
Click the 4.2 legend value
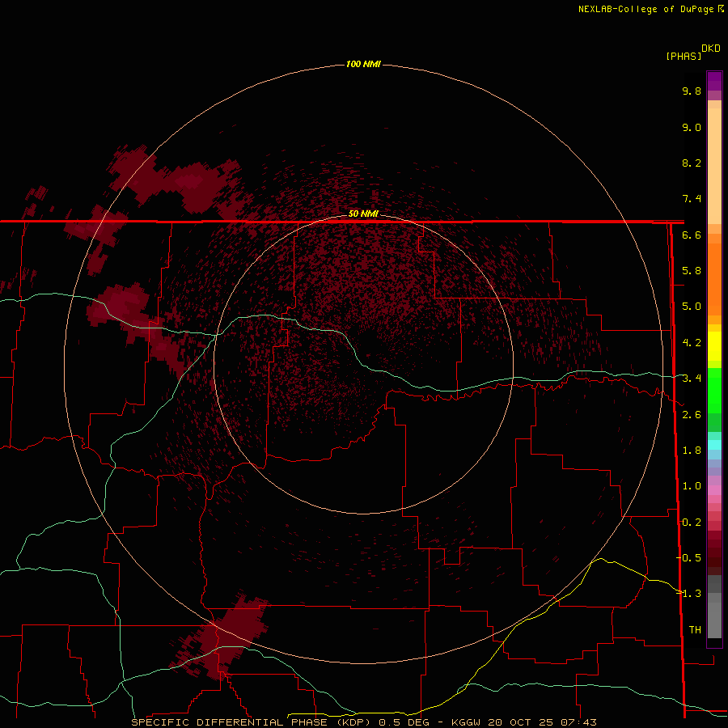(x=692, y=343)
